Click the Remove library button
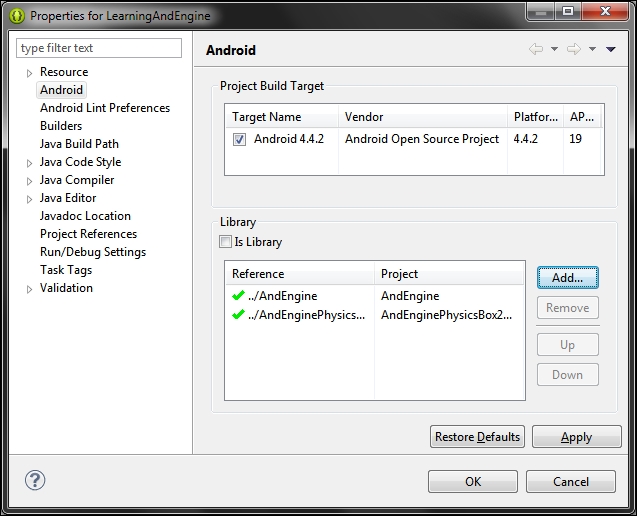The width and height of the screenshot is (637, 516). [x=568, y=308]
